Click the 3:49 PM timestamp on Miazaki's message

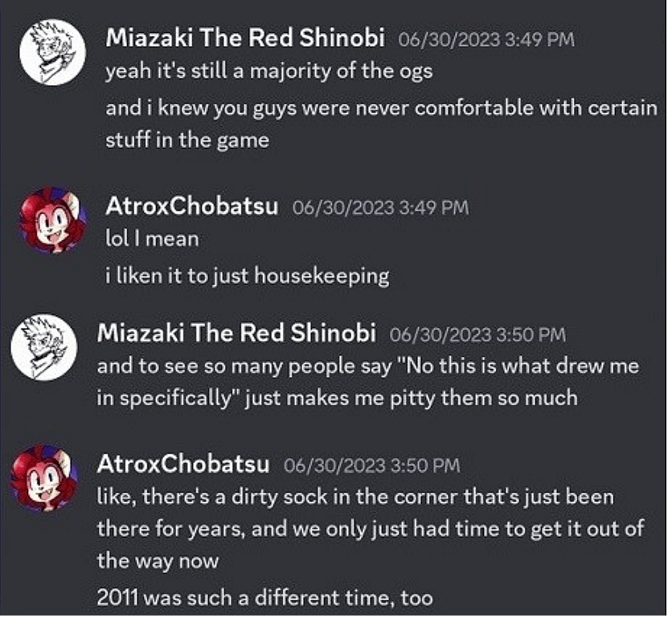[486, 39]
